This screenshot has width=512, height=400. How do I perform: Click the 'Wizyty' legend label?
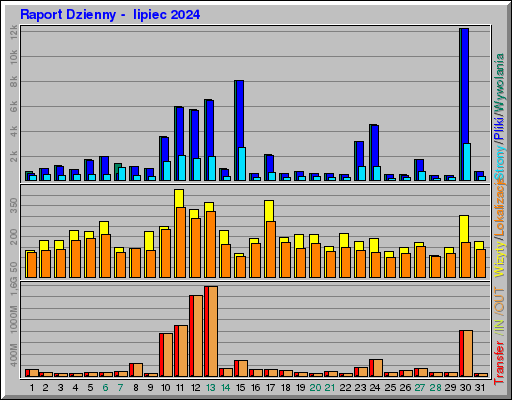[x=500, y=258]
